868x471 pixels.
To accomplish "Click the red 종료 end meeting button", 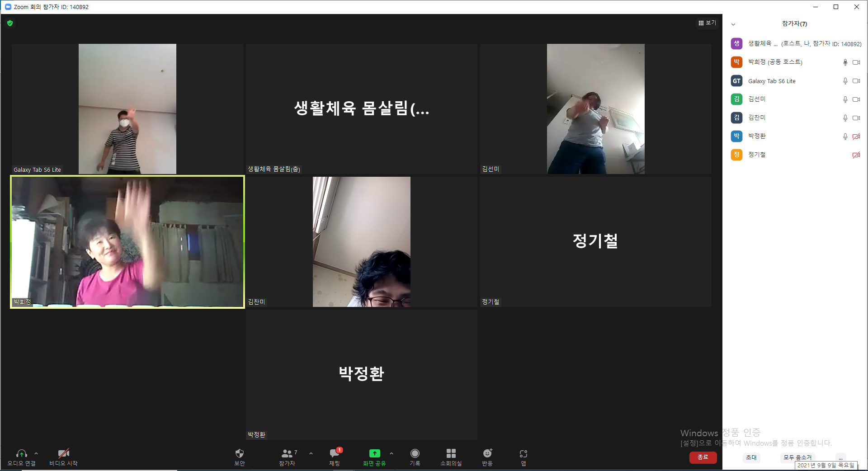I will tap(703, 457).
